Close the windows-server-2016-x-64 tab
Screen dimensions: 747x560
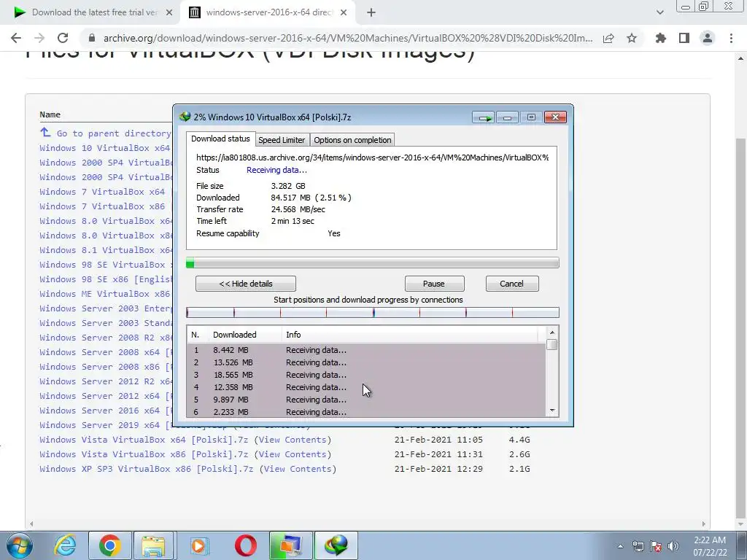pos(344,13)
